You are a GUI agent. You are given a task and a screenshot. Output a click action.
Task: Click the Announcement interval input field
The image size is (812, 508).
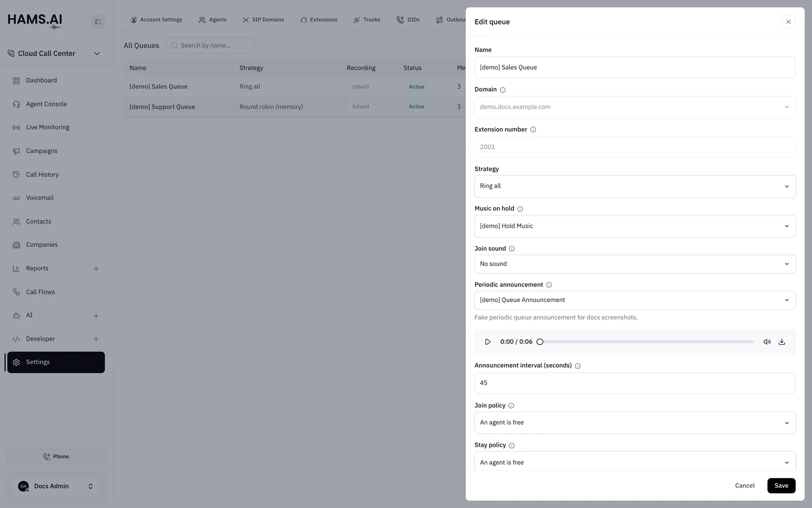click(635, 383)
